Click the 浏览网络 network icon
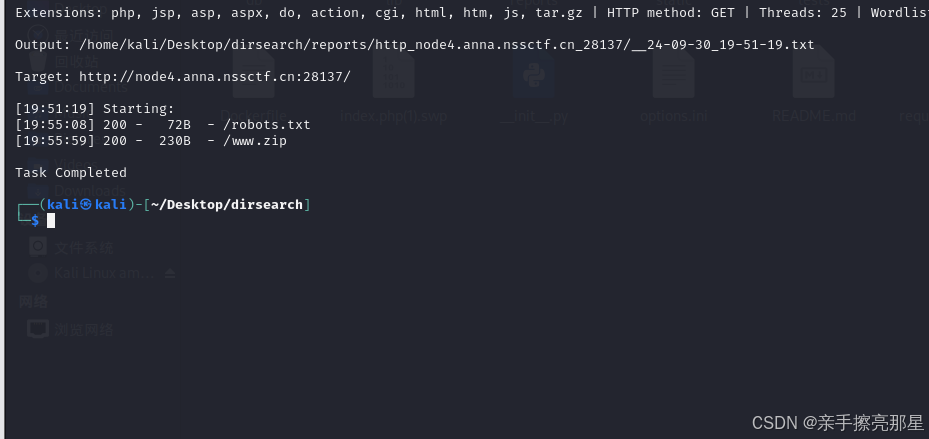Viewport: 929px width, 439px height. (38, 329)
